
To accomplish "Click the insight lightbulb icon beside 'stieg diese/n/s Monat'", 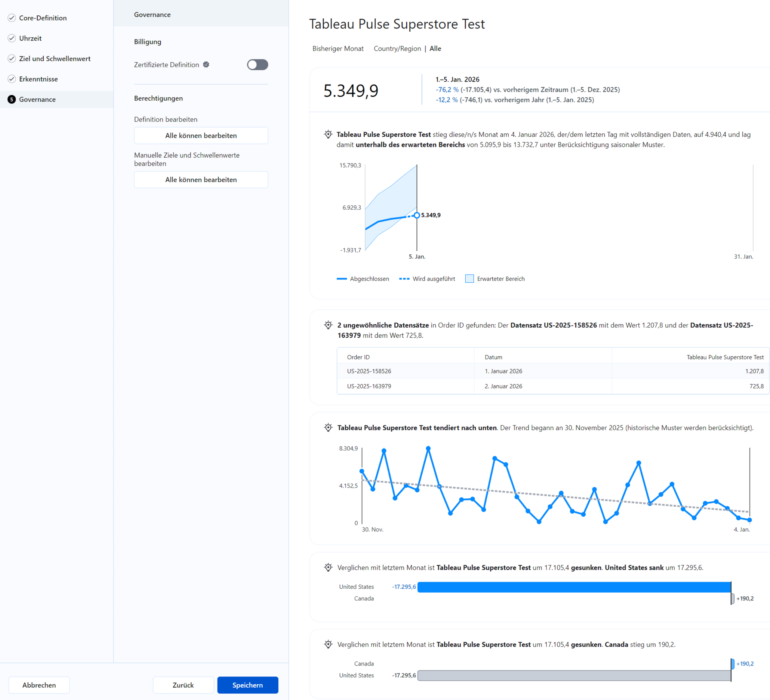I will 328,134.
